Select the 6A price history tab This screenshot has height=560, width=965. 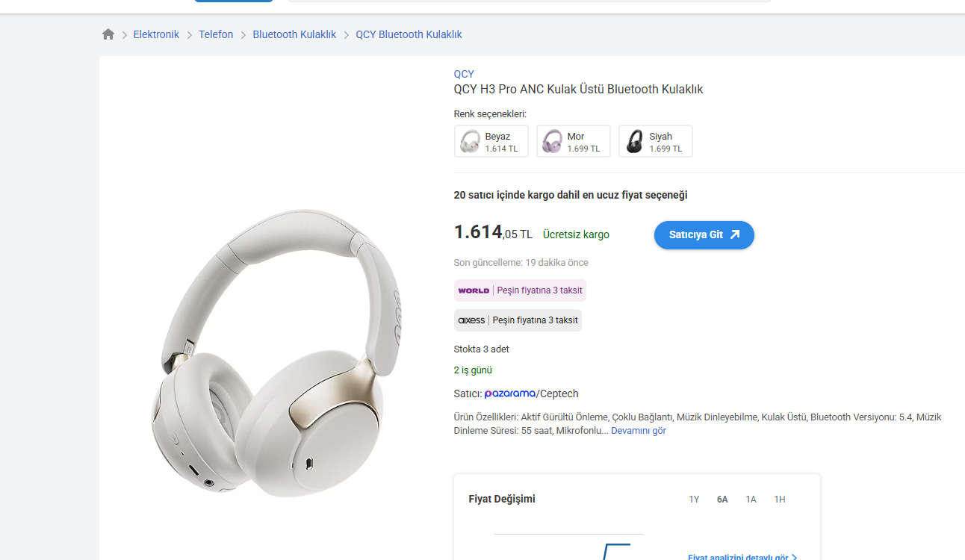coord(722,500)
